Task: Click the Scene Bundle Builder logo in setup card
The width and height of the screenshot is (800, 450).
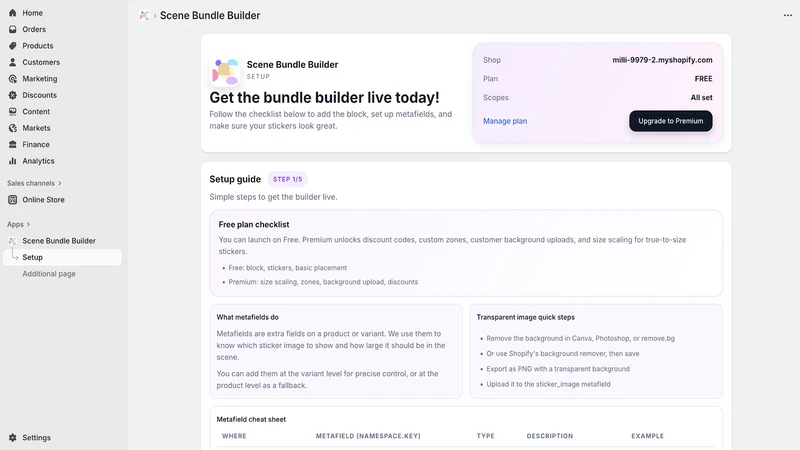Action: [x=225, y=71]
